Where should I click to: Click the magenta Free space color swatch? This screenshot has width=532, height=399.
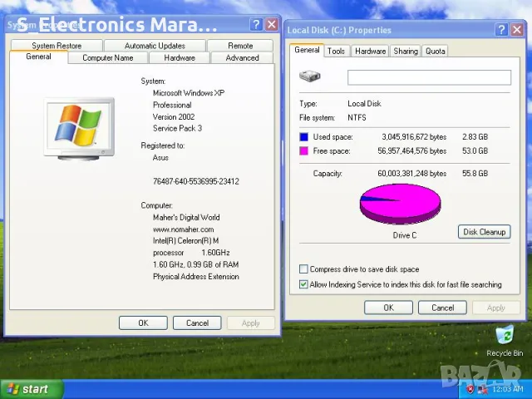tap(304, 151)
